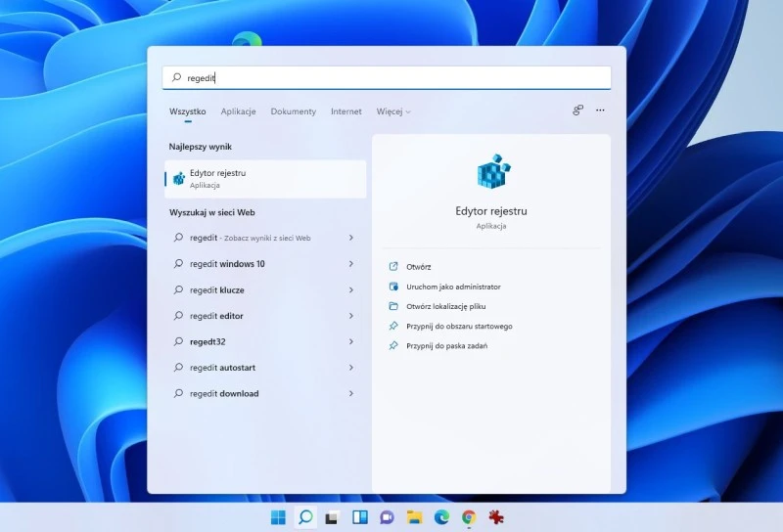
Task: Launch Microsoft Edge from the taskbar
Action: point(441,517)
